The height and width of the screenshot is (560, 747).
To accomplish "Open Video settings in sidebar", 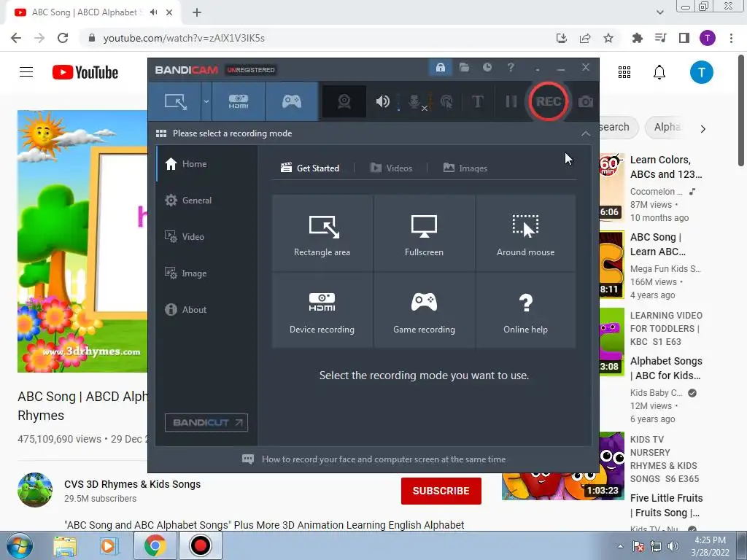I will pos(206,237).
